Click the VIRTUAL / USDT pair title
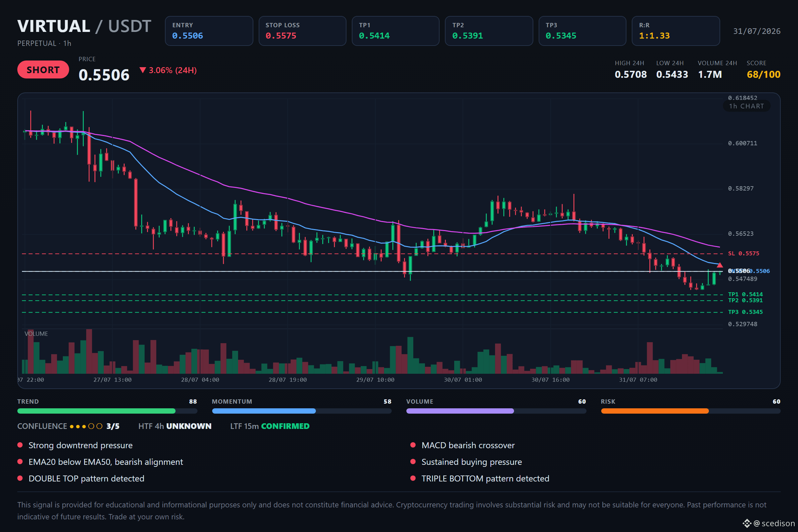 (x=84, y=27)
